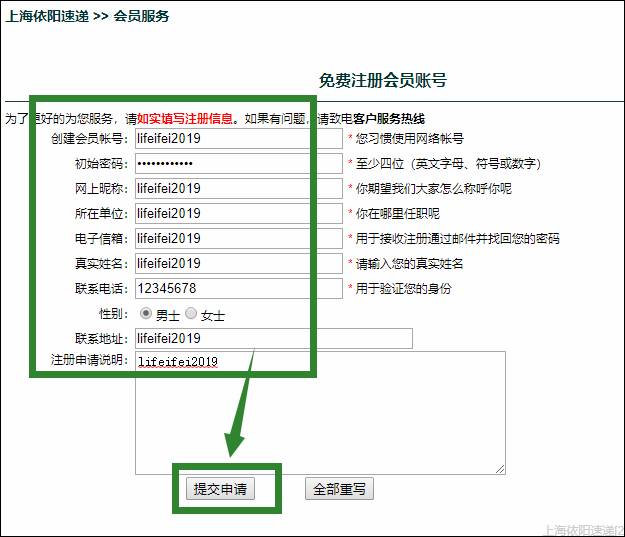The image size is (625, 537).
Task: Click inside the 注册申请说明 text area
Action: pos(320,412)
